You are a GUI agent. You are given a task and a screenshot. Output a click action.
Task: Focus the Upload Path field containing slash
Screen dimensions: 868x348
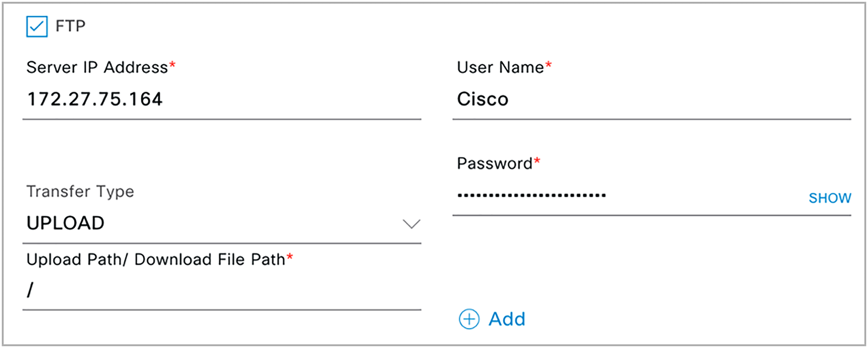[x=222, y=290]
